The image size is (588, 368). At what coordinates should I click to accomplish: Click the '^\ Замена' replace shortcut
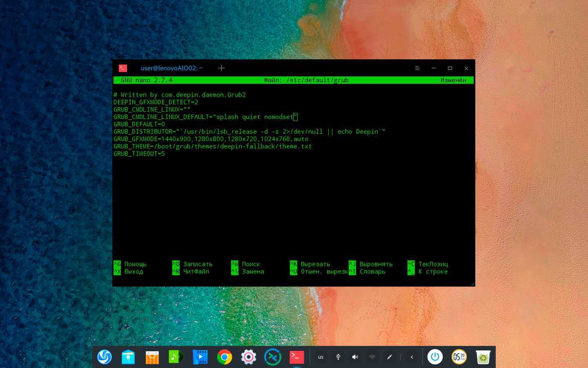click(x=247, y=272)
